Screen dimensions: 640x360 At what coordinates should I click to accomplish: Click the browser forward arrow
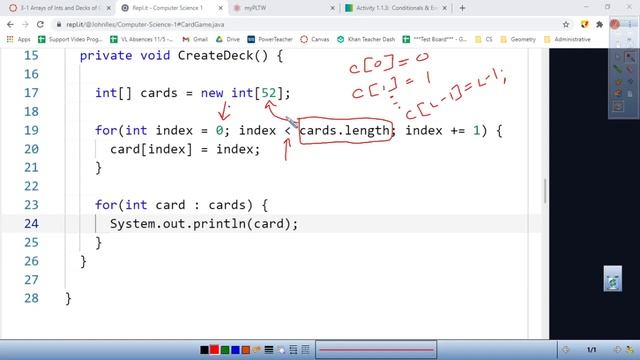point(25,24)
